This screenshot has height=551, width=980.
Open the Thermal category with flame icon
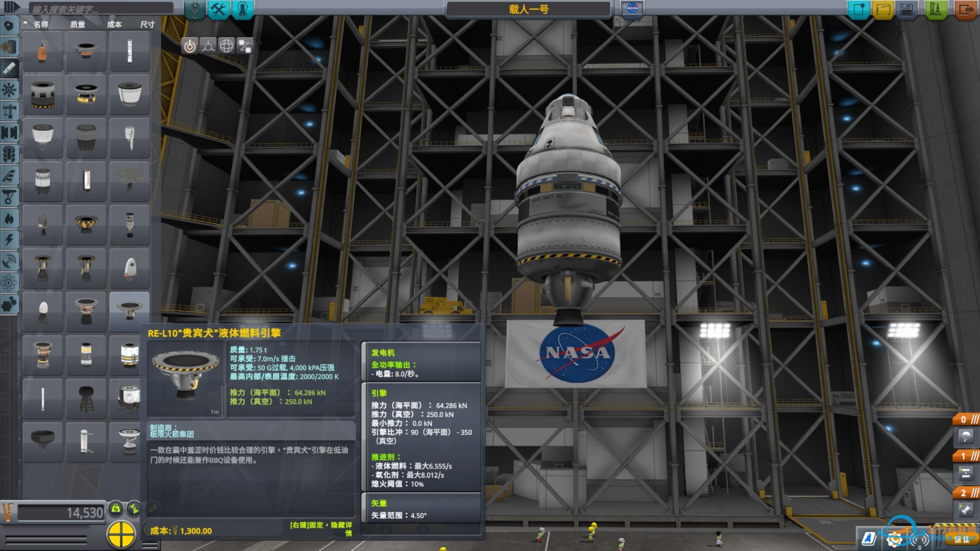pos(9,218)
